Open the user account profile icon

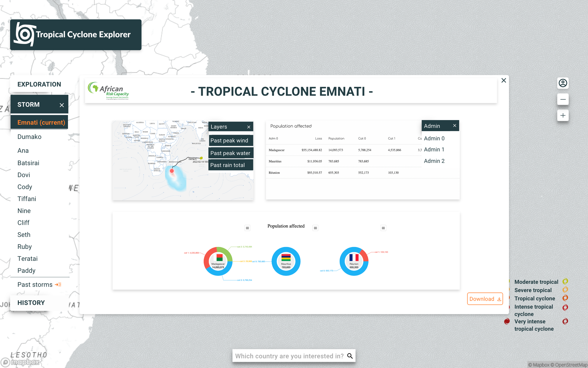(563, 83)
